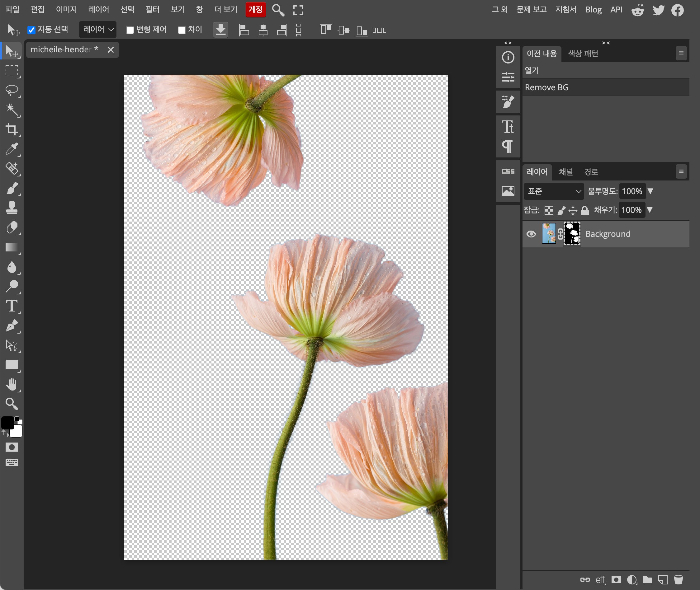This screenshot has width=700, height=590.
Task: Click the black foreground color swatch
Action: 7,423
